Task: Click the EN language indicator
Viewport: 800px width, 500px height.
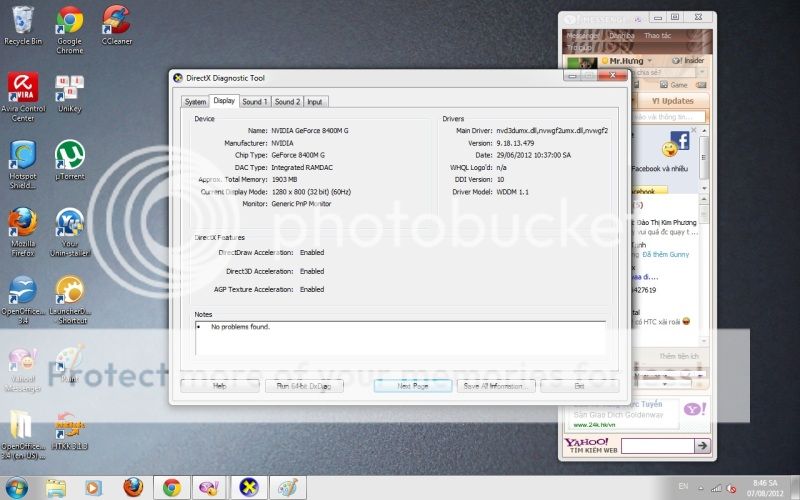Action: (683, 486)
